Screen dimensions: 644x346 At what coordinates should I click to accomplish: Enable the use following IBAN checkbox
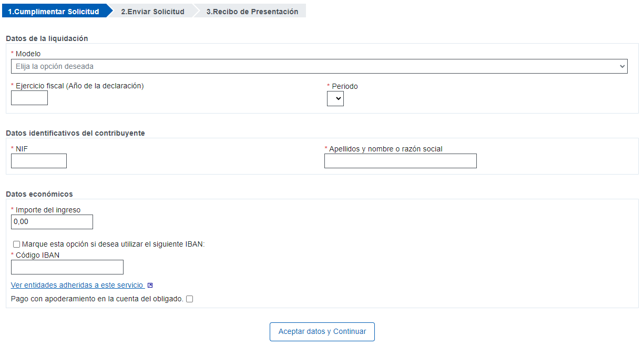click(17, 245)
